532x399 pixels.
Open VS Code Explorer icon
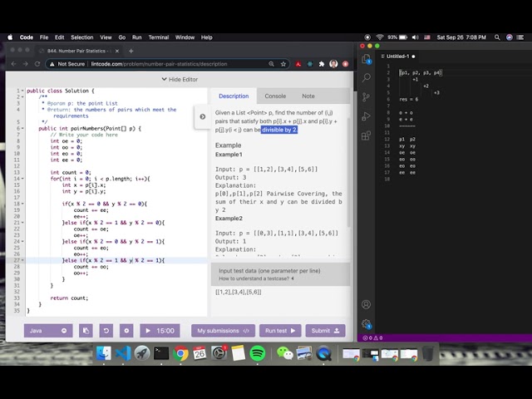(x=366, y=59)
